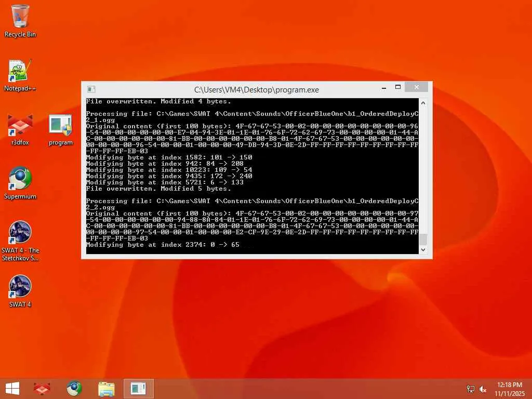Select the Supermium desktop shortcut

tap(20, 183)
